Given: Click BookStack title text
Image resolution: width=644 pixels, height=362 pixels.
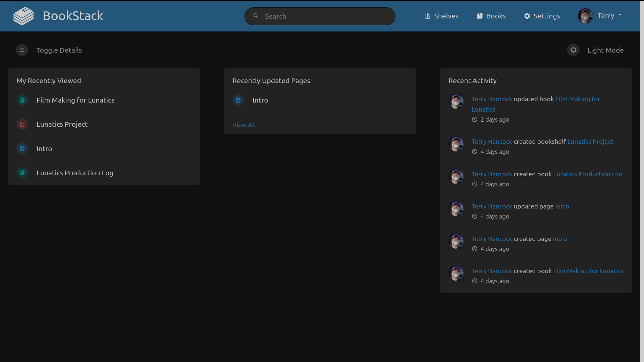Looking at the screenshot, I should (73, 16).
